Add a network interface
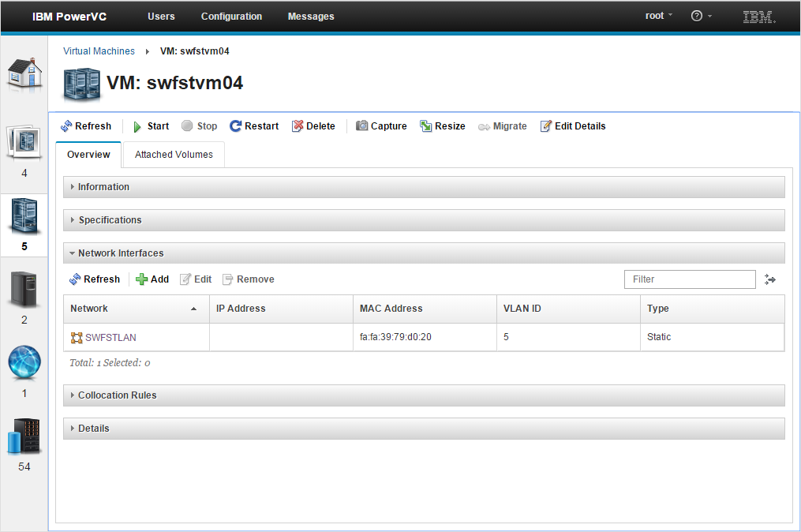The image size is (801, 532). coord(152,279)
